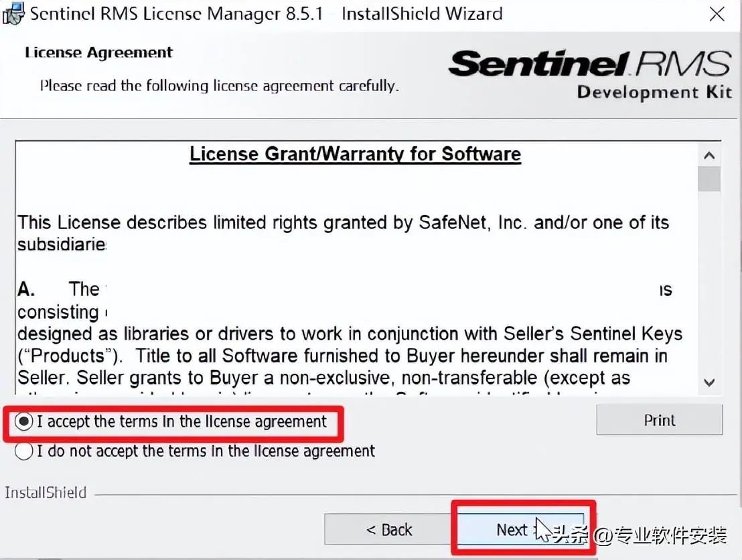
Task: Print the license agreement
Action: click(659, 420)
